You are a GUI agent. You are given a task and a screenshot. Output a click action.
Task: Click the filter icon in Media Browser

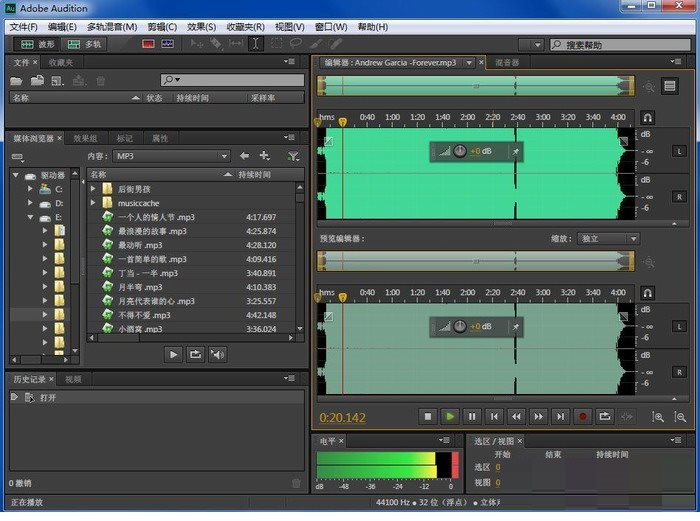coord(293,156)
